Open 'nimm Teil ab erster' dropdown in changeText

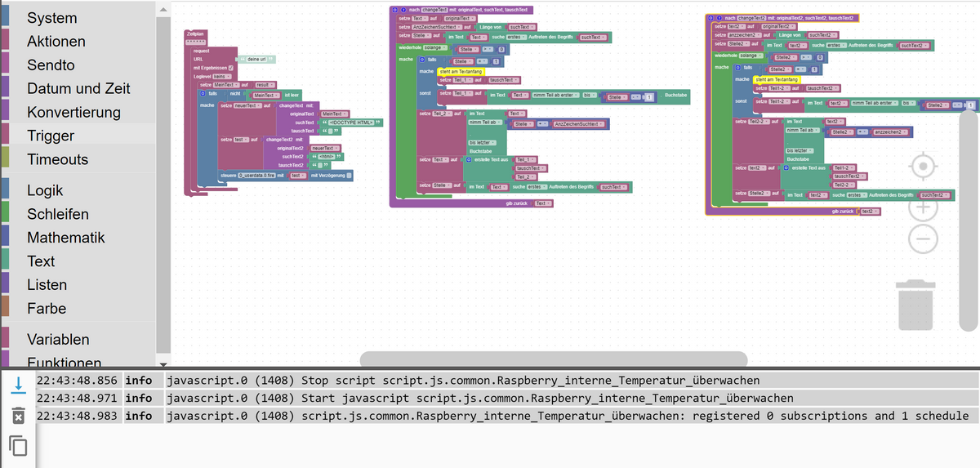[x=555, y=96]
